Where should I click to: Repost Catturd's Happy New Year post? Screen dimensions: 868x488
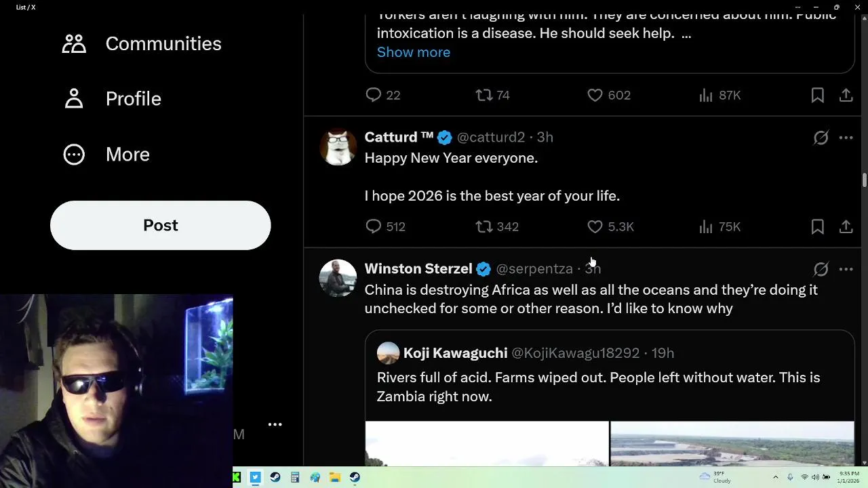click(x=484, y=226)
